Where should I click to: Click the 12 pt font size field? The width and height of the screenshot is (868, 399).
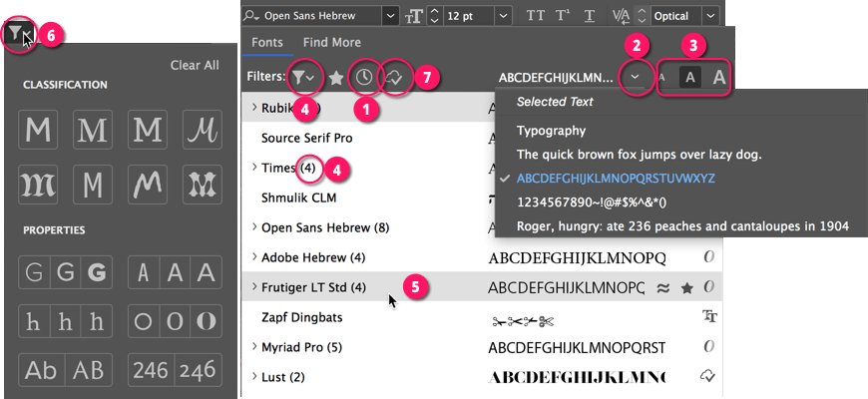tap(470, 16)
